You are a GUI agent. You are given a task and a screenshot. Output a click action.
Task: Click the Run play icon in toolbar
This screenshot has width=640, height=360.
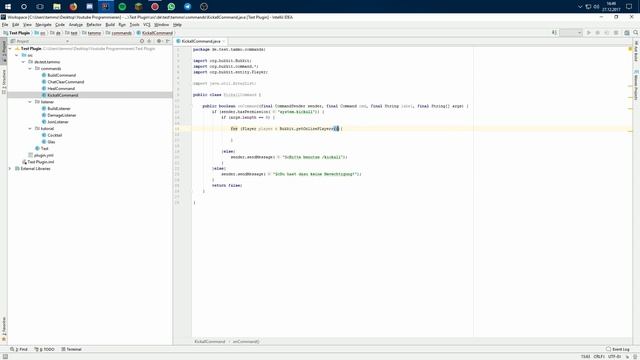pos(589,33)
